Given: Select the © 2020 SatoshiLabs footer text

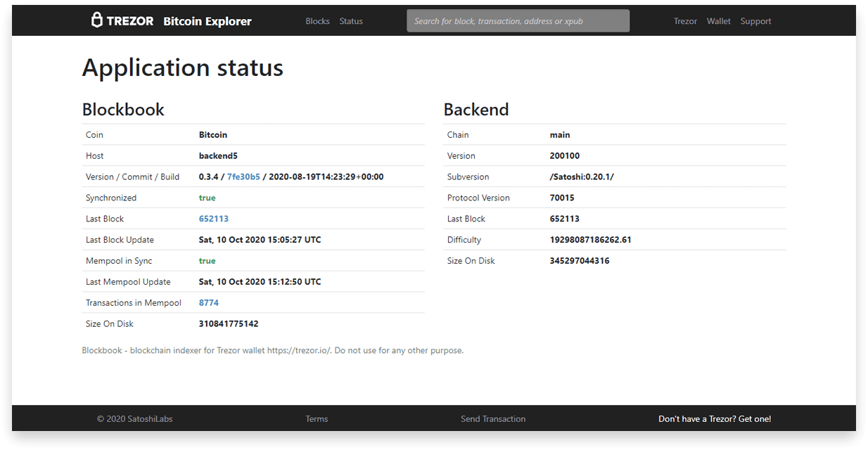Looking at the screenshot, I should coord(135,419).
